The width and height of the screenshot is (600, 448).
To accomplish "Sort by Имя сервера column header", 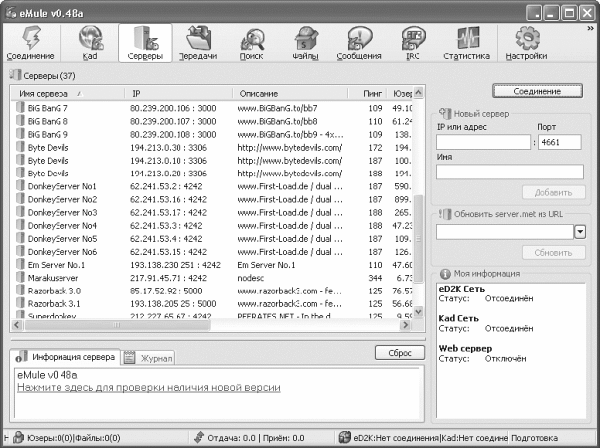I will 67,94.
